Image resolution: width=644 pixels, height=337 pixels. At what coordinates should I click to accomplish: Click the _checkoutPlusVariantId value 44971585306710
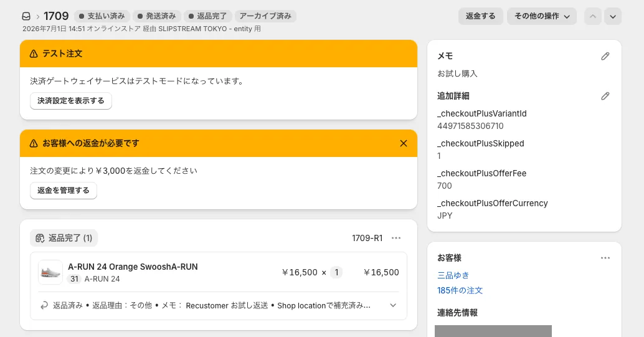(x=470, y=126)
